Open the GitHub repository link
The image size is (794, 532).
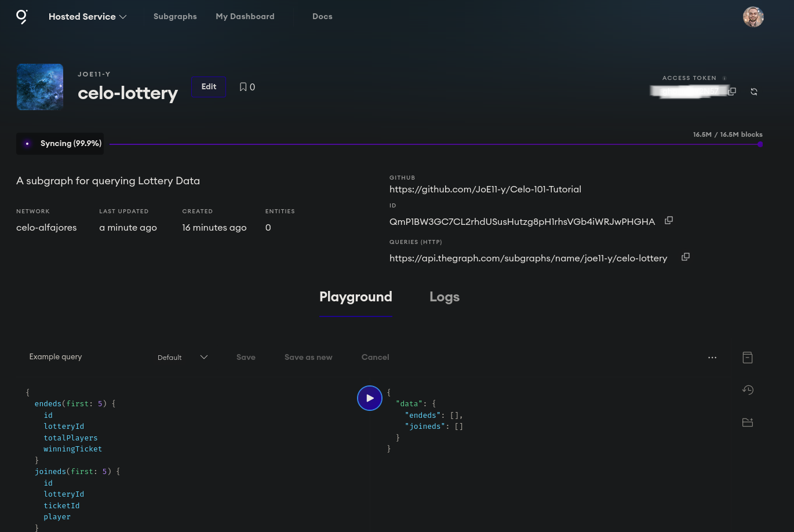point(485,190)
